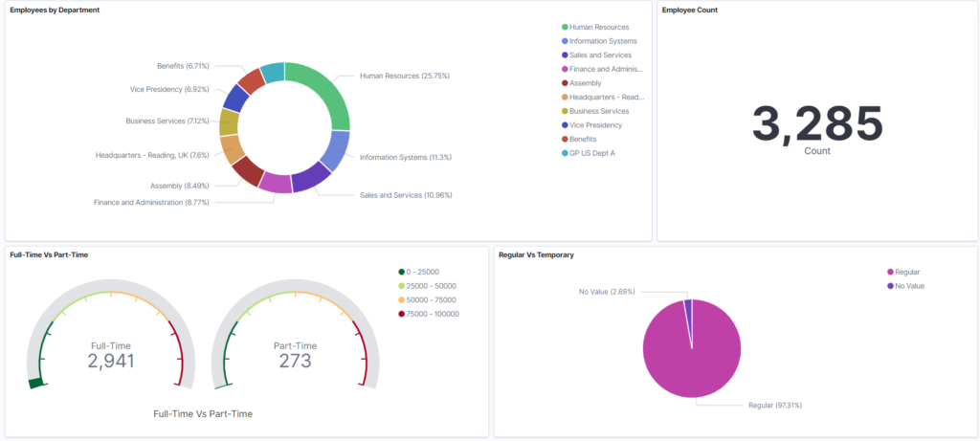Select GP US Dept A legend entry

coord(591,153)
